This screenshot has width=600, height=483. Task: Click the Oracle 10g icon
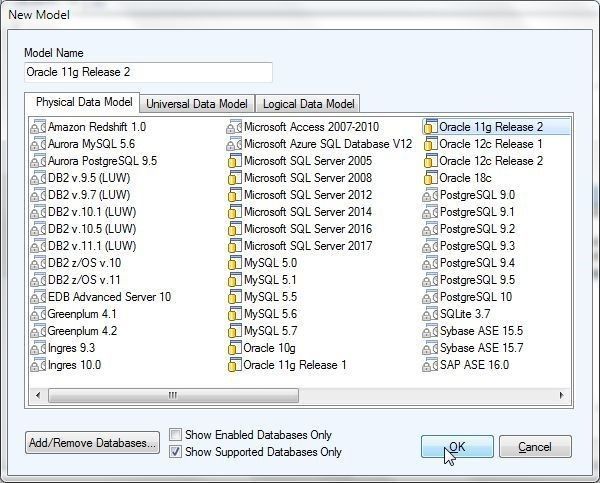pos(234,348)
